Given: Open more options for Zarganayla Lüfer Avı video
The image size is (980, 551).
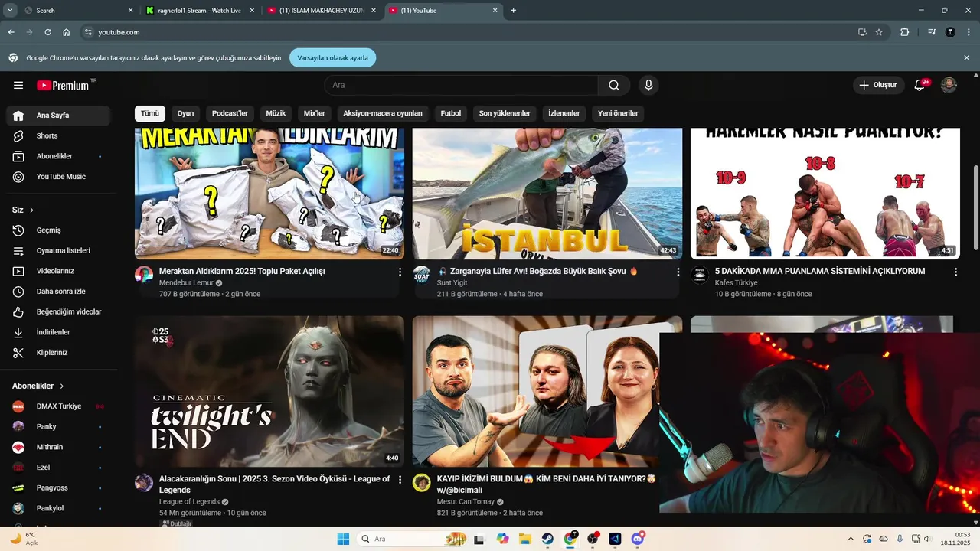Looking at the screenshot, I should (678, 272).
